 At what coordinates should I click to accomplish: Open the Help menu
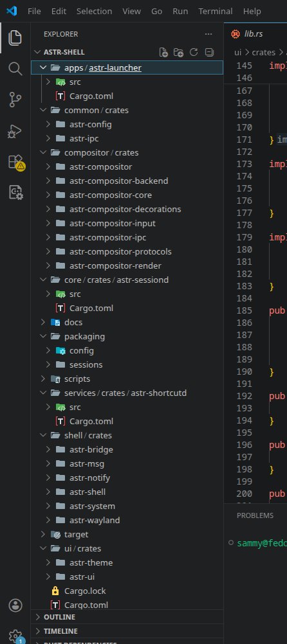[x=252, y=11]
